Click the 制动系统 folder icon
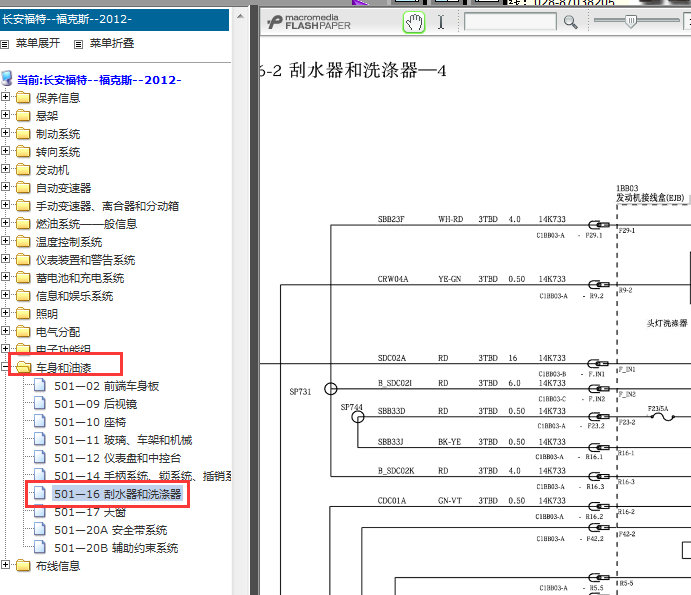 pyautogui.click(x=23, y=134)
